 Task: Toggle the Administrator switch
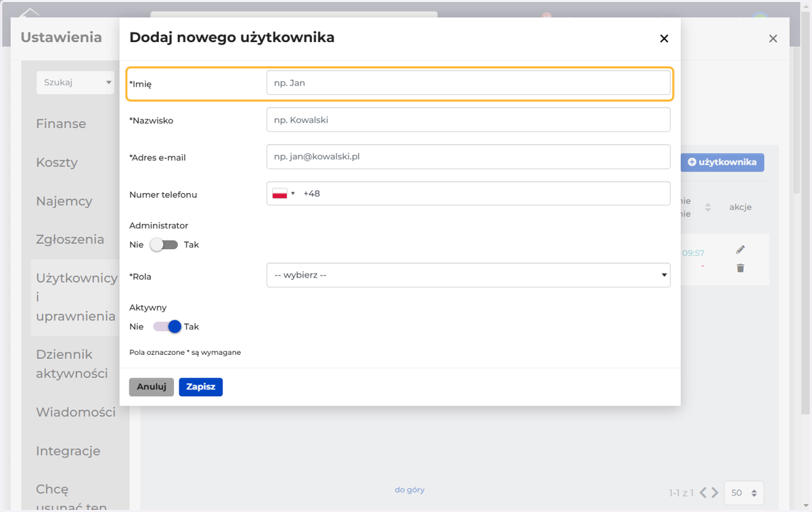(x=164, y=244)
